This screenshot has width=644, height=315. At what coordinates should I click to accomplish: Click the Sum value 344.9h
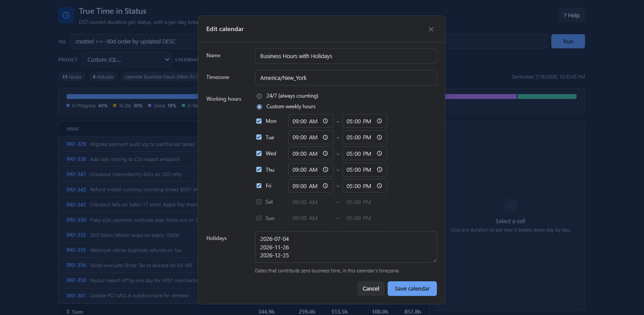[267, 311]
